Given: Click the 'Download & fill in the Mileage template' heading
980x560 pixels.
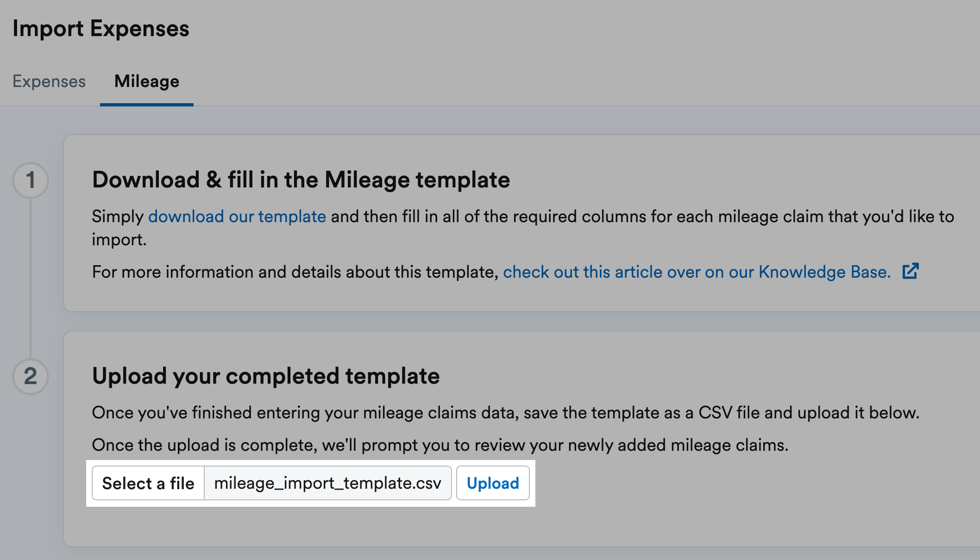Looking at the screenshot, I should [301, 180].
